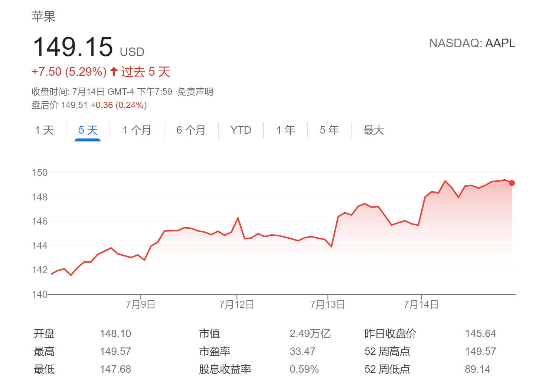This screenshot has width=552, height=392.
Task: Click the 股息收益率 label
Action: (x=225, y=369)
